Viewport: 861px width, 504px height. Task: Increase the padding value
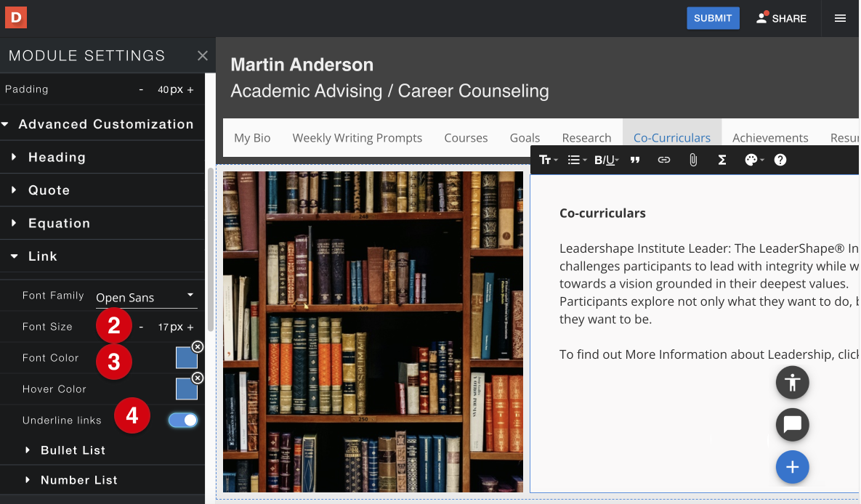[190, 89]
